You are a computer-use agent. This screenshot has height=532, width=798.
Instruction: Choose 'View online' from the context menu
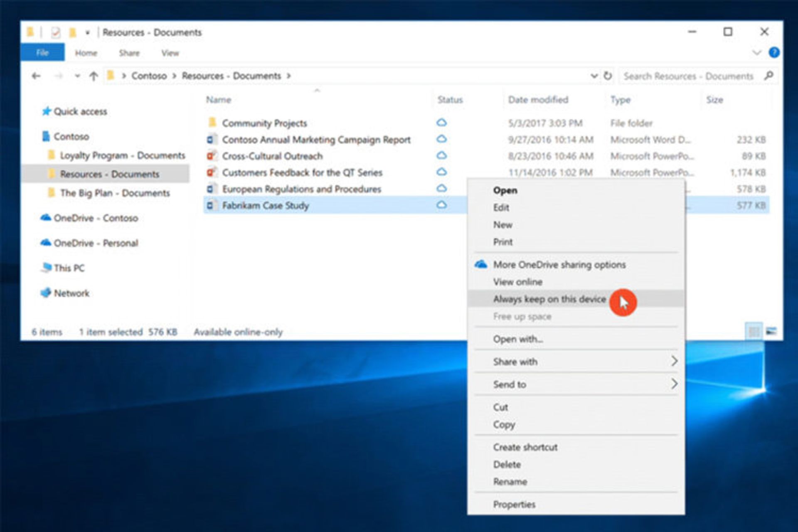(517, 282)
